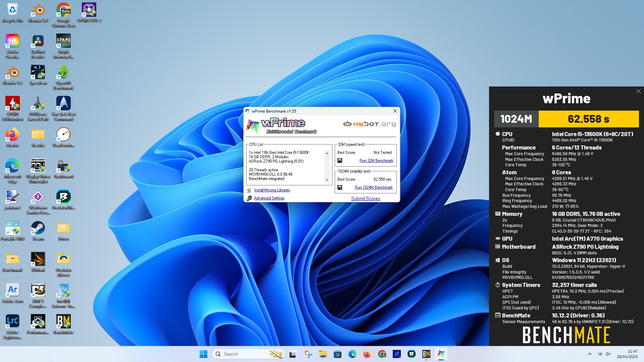Open wPrime Advanced Settings link

point(269,198)
